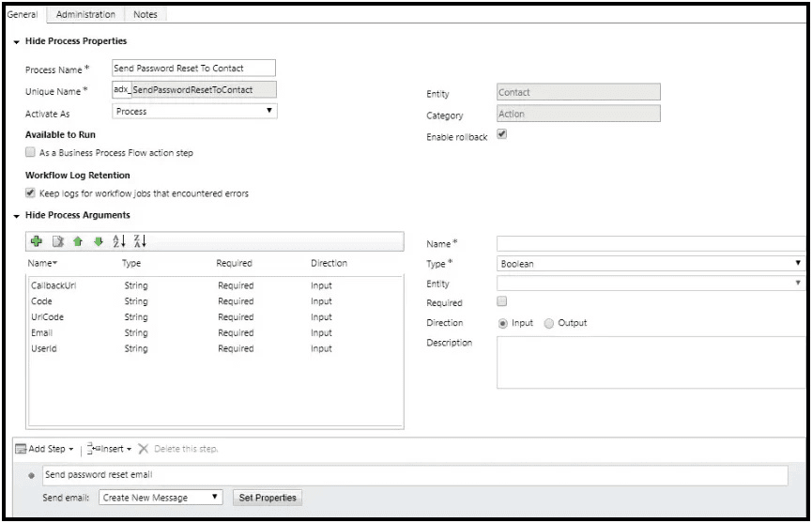Screen dimensions: 812x523
Task: Toggle As a Business Process Flow action step
Action: [x=30, y=152]
